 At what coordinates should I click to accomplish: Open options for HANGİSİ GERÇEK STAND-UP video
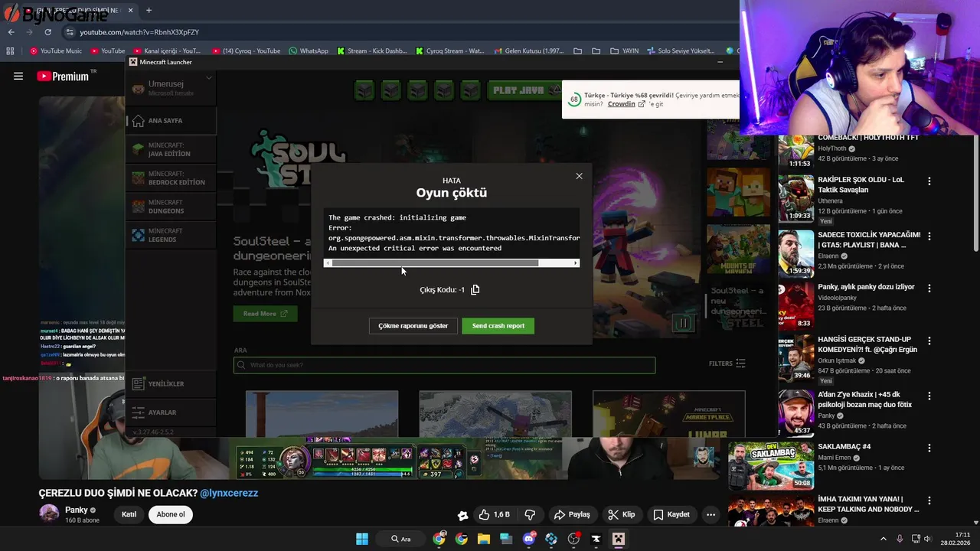[x=929, y=341]
